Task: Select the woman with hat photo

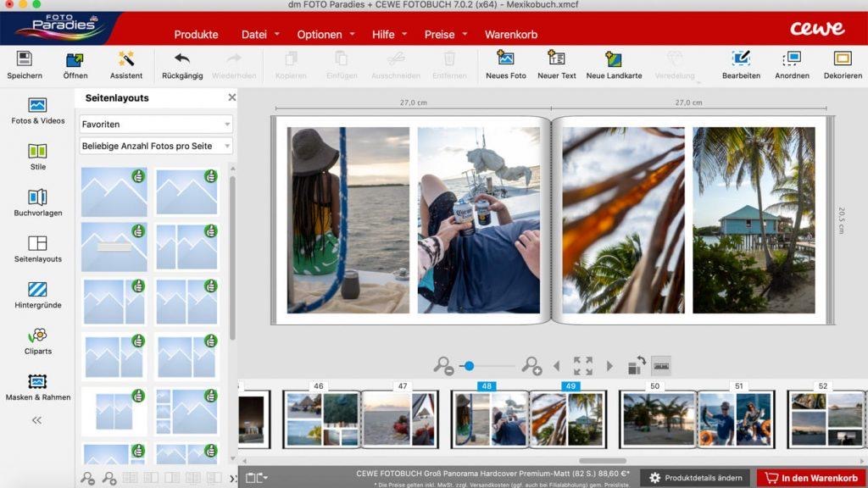Action: pyautogui.click(x=348, y=220)
